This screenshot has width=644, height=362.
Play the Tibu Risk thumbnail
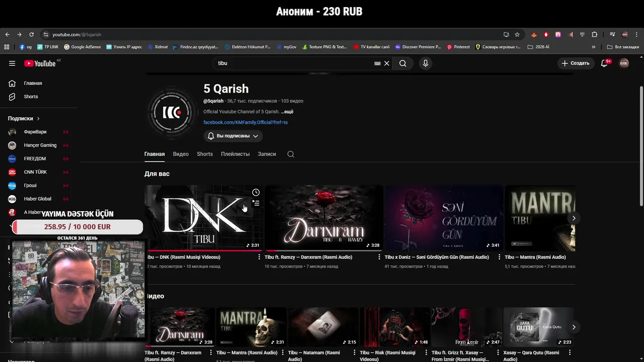point(394,327)
